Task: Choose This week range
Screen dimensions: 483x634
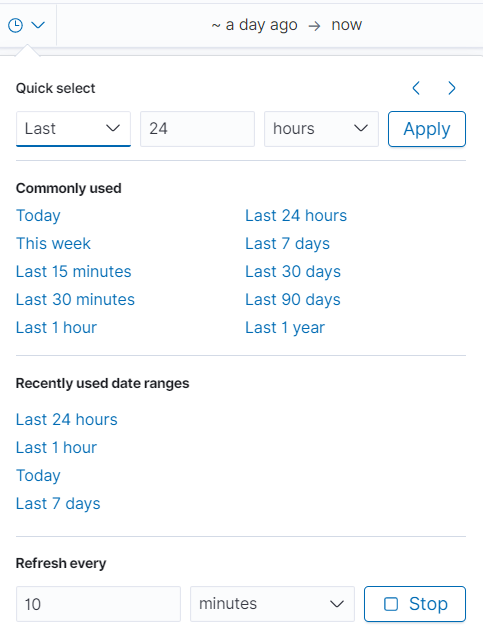Action: tap(53, 243)
